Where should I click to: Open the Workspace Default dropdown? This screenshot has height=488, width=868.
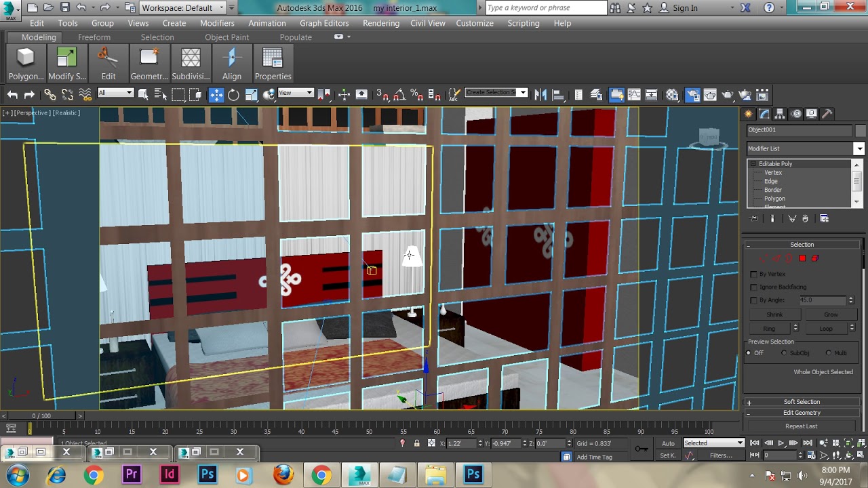183,7
